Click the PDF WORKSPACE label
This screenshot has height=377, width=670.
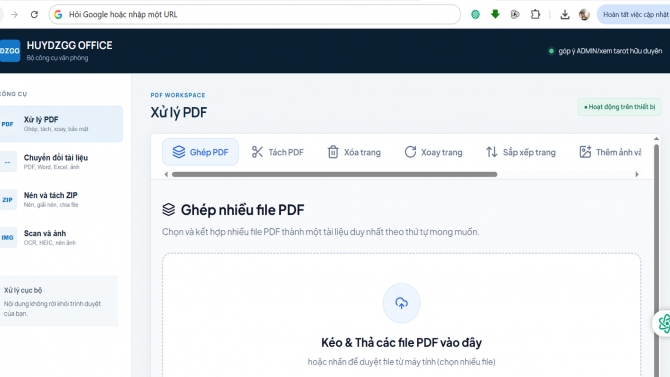pos(178,95)
